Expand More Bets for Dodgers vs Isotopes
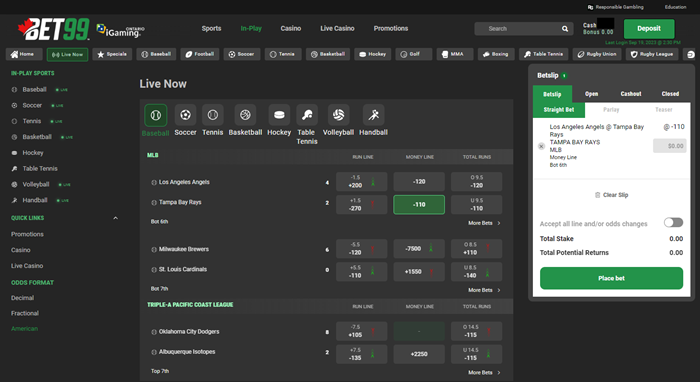700x382 pixels. (x=484, y=372)
